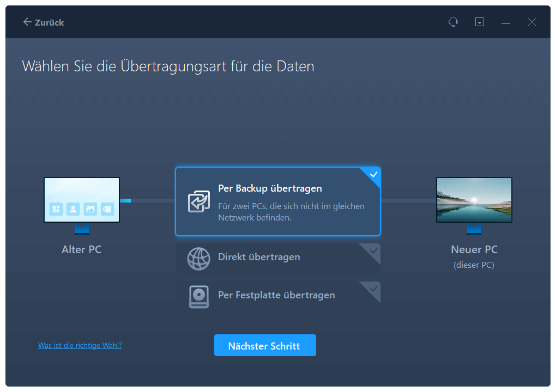Click the 'Neuer PC' label
The height and width of the screenshot is (392, 556).
(474, 250)
